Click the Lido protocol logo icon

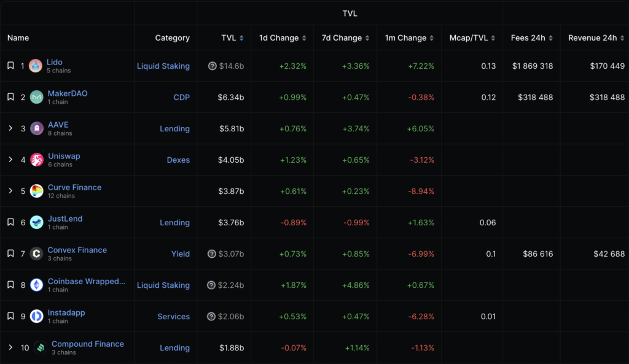tap(36, 66)
